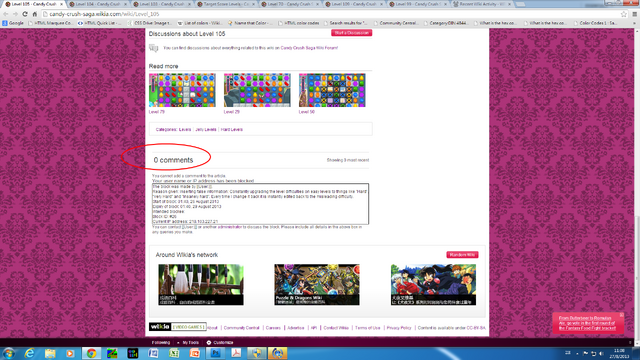Switch to the Recent Wiki Activity tab
This screenshot has width=640, height=360.
click(x=481, y=4)
